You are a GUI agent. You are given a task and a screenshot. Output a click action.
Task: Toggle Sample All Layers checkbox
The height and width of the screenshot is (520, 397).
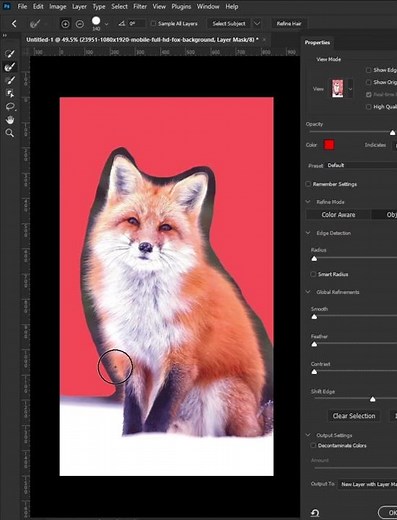(x=153, y=24)
